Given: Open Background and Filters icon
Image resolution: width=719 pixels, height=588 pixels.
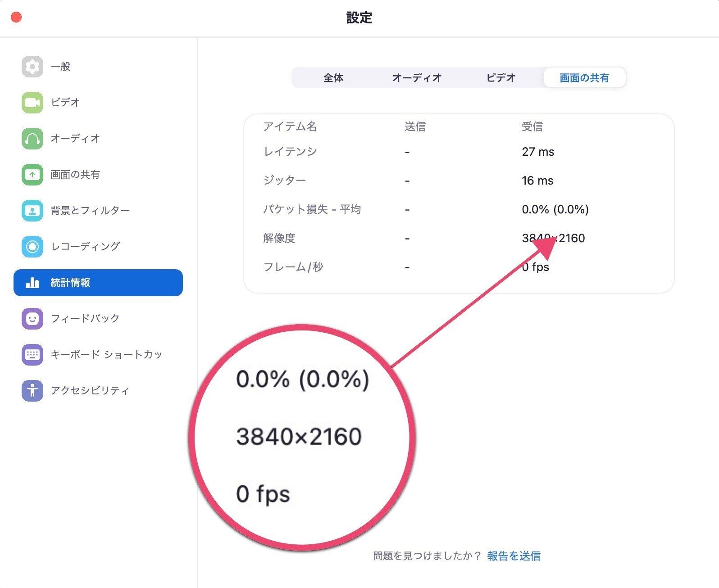Looking at the screenshot, I should tap(32, 211).
